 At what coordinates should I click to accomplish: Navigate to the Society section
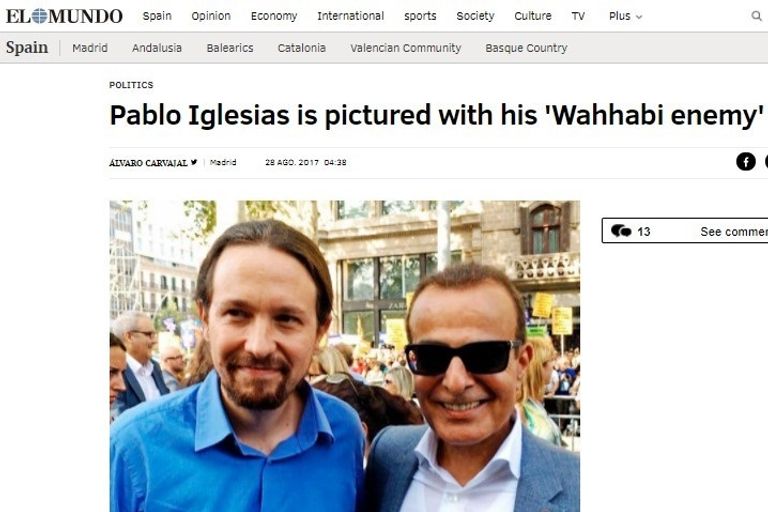(x=475, y=16)
